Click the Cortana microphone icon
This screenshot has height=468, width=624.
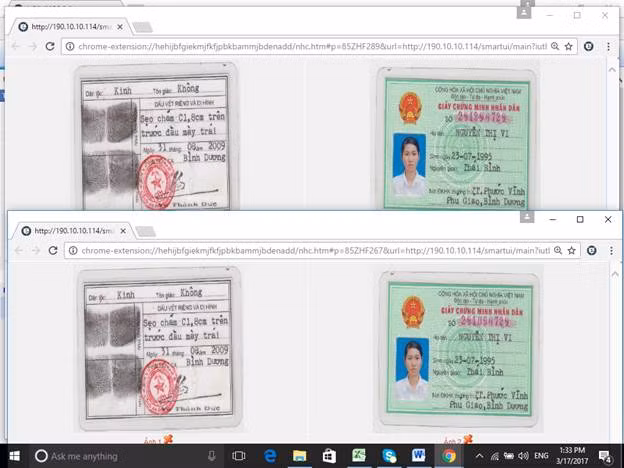coord(212,456)
